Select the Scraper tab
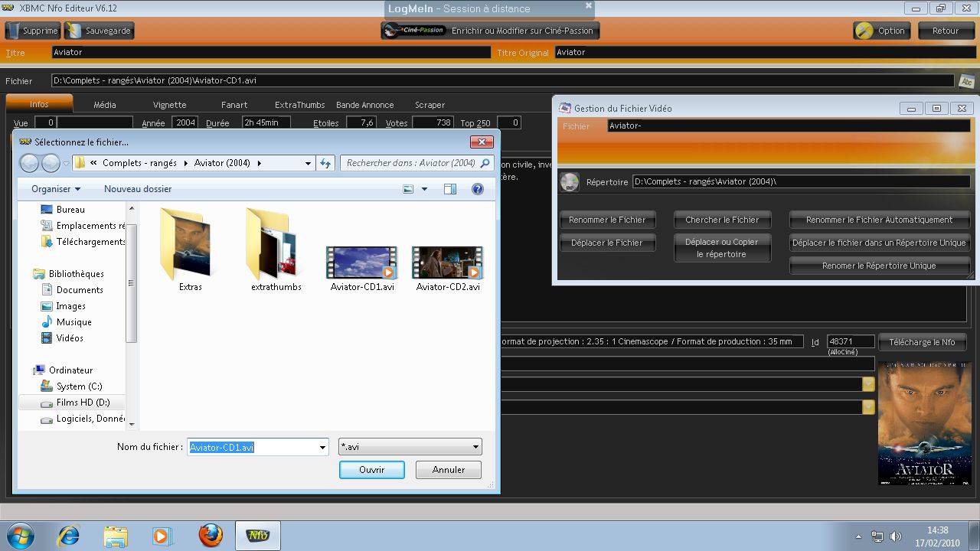Viewport: 980px width, 551px height. point(430,105)
